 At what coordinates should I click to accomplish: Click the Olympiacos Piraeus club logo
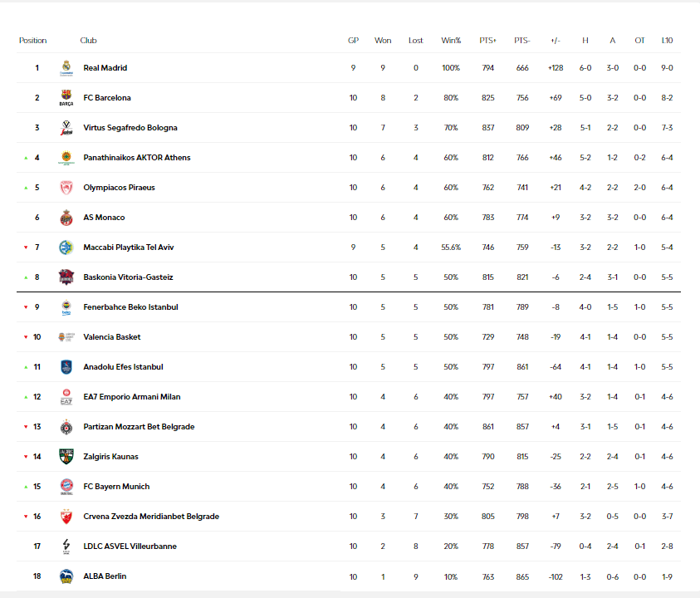click(x=66, y=188)
